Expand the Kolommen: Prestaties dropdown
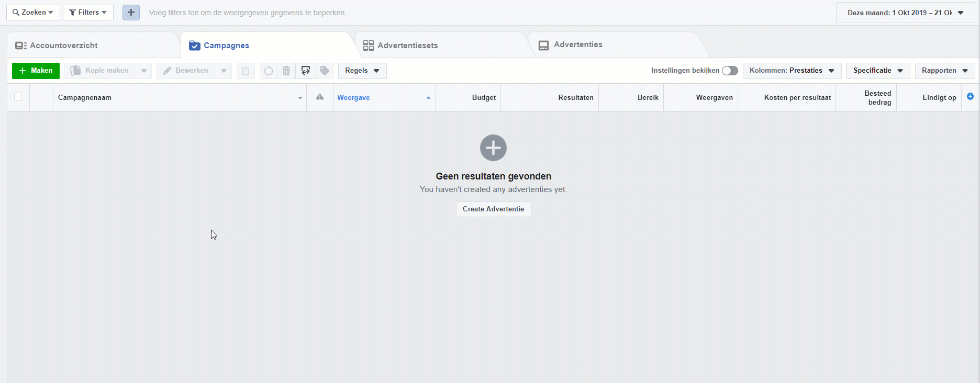This screenshot has width=980, height=383. 792,71
